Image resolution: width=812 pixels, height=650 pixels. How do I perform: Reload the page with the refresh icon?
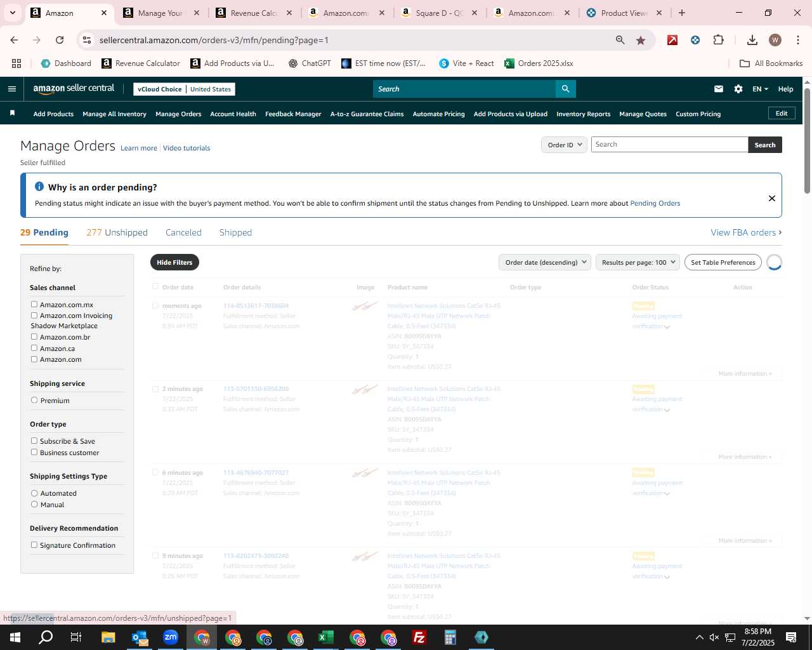click(x=60, y=40)
